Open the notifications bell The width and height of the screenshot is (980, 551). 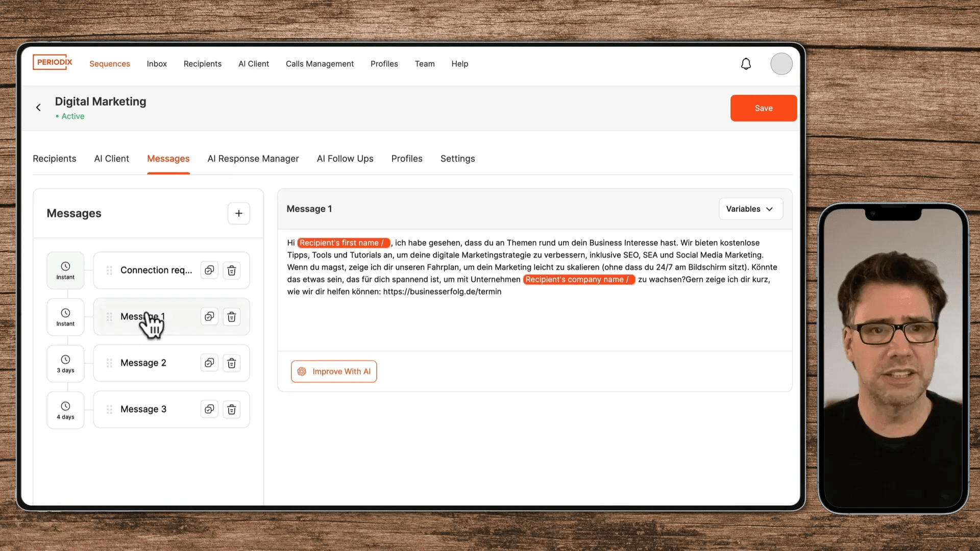tap(746, 64)
